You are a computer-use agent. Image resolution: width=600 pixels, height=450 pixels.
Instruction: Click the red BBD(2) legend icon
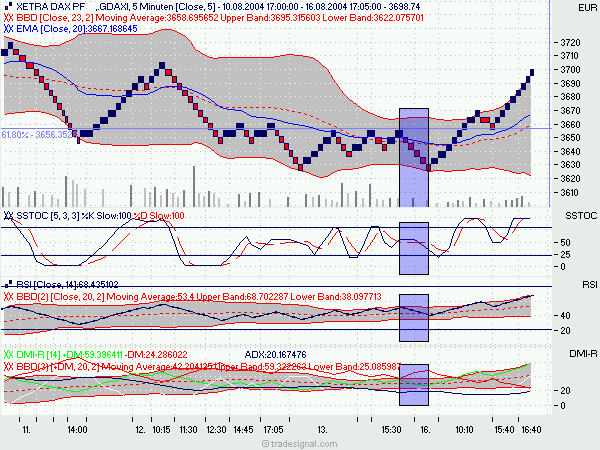pos(8,297)
